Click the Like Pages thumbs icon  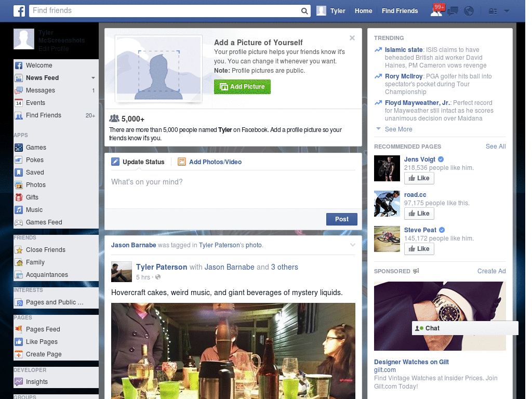(19, 342)
